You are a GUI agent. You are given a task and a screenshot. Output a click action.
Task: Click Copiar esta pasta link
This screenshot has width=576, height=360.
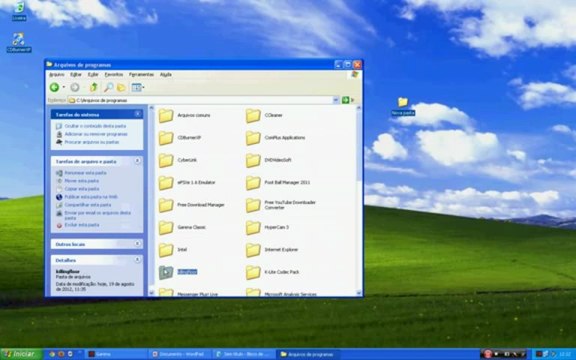coord(82,189)
